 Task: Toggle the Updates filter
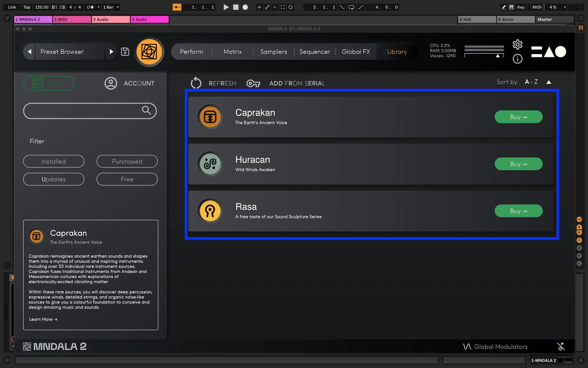tap(54, 179)
